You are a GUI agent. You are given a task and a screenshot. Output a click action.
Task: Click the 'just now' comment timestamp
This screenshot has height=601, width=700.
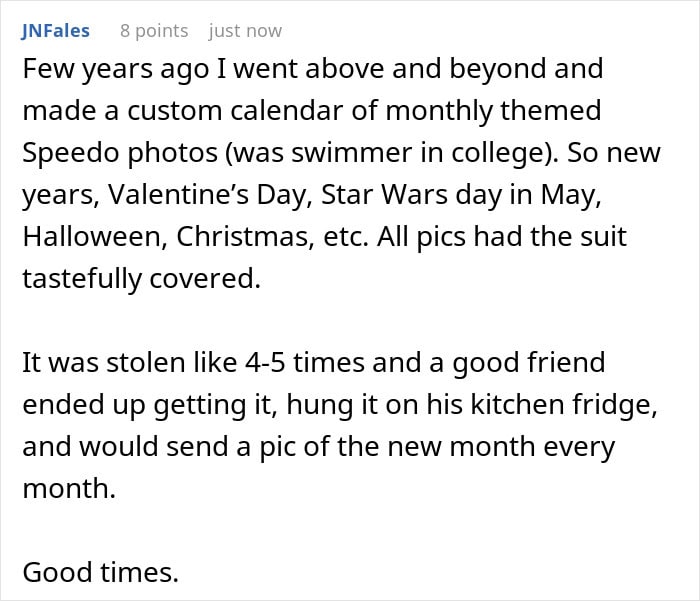tap(245, 31)
